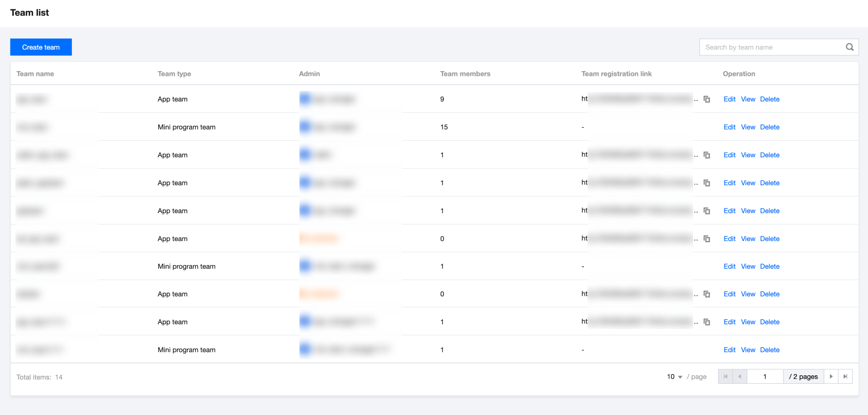868x415 pixels.
Task: Focus the Search by team name field
Action: pos(772,47)
